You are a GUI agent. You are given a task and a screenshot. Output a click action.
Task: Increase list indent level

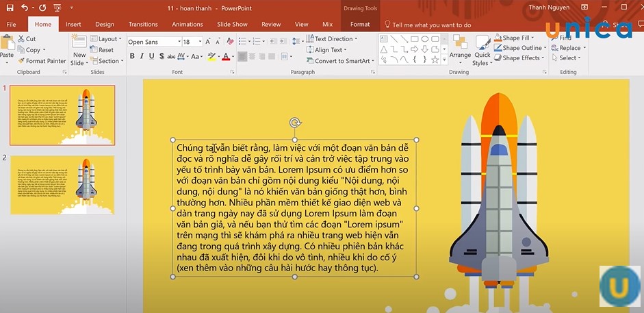coord(283,42)
